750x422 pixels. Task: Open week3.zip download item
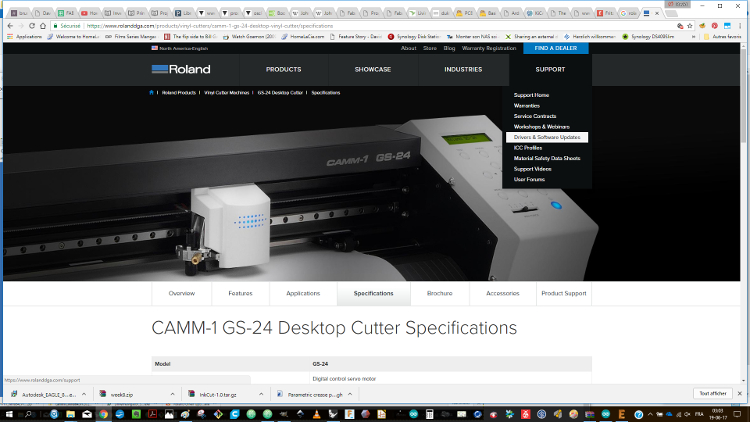(121, 394)
